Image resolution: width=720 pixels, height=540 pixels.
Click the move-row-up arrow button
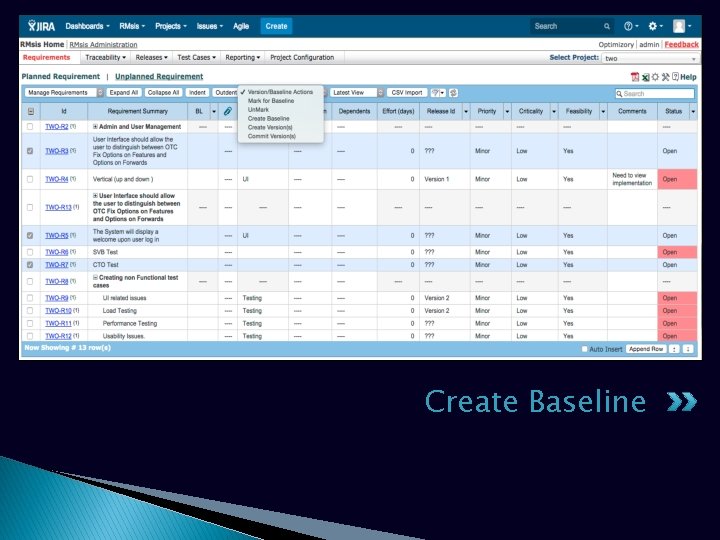click(674, 349)
